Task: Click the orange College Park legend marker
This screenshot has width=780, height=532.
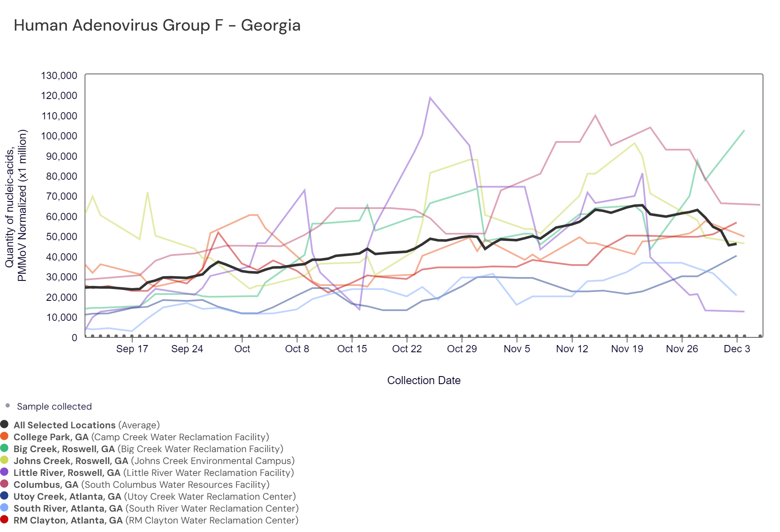Action: pos(5,436)
